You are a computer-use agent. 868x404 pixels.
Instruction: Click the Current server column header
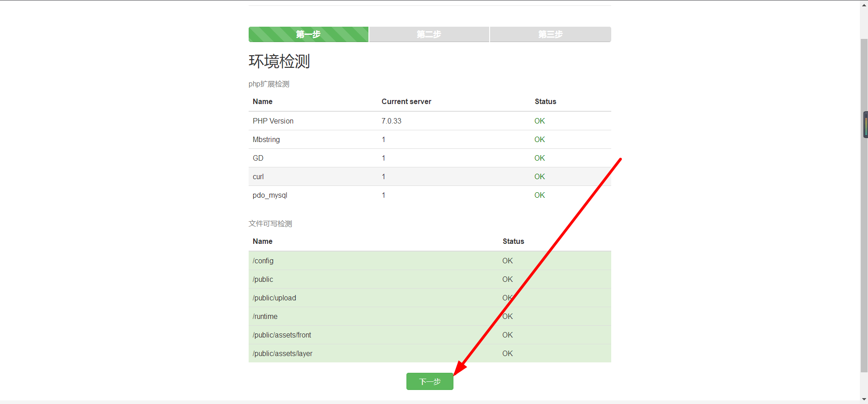pos(406,101)
